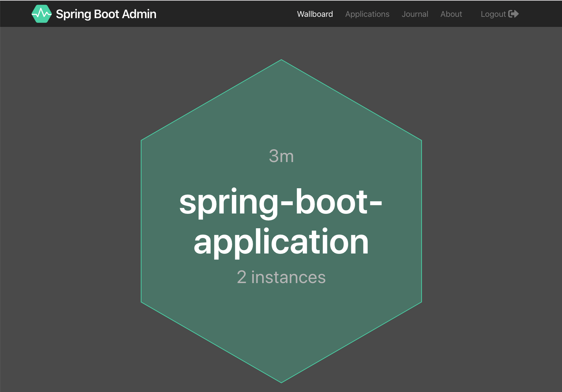Go to the Applications page
Image resolution: width=562 pixels, height=392 pixels.
point(367,14)
